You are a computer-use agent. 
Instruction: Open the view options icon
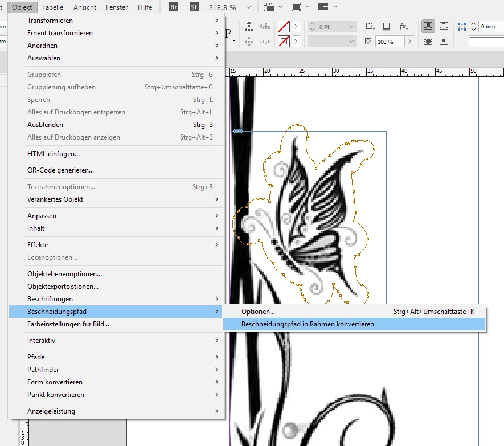[x=269, y=7]
